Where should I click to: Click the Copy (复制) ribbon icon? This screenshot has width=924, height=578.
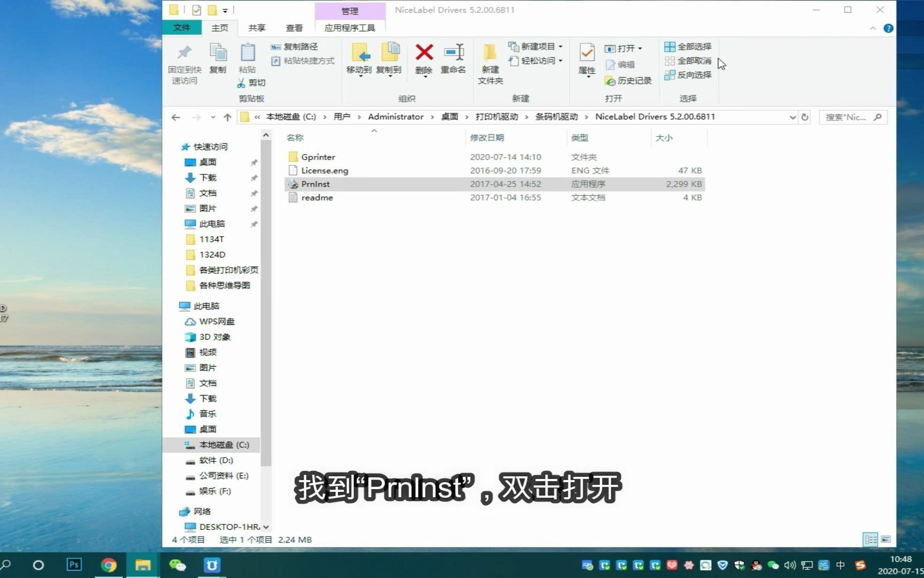tap(218, 52)
